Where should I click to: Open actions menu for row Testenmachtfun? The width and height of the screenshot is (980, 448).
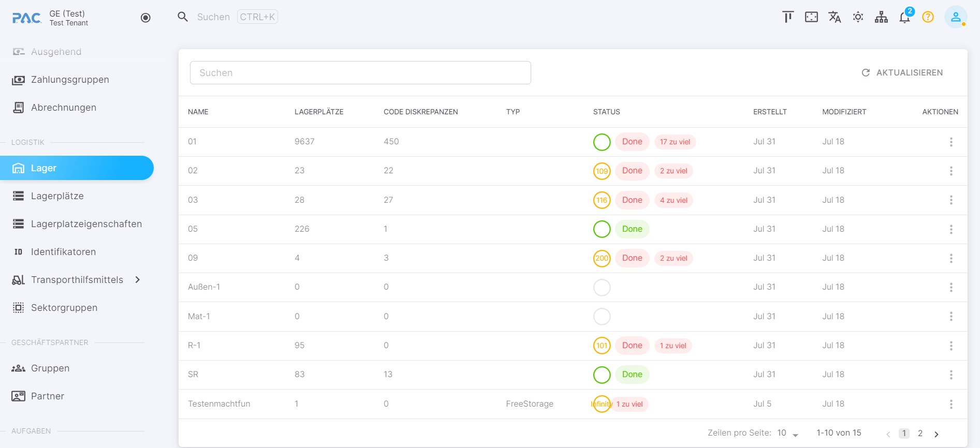[x=951, y=404]
